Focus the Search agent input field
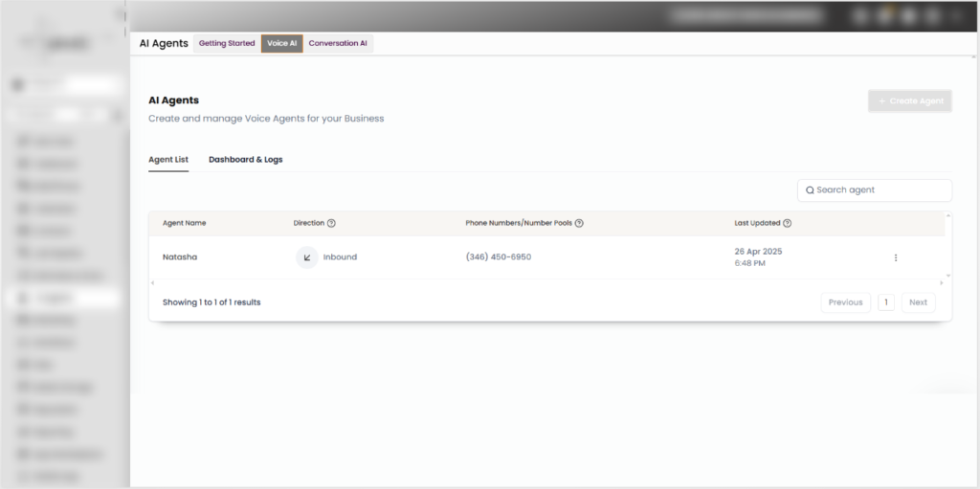 coord(875,190)
